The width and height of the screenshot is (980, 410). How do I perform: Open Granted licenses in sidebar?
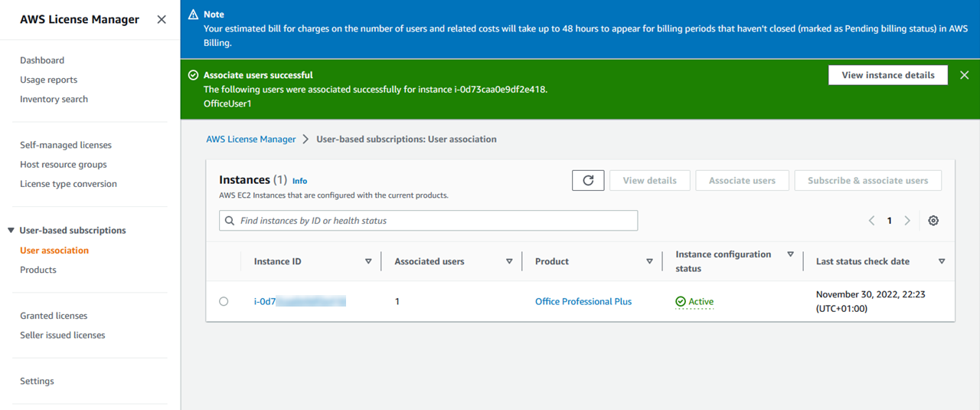point(54,316)
